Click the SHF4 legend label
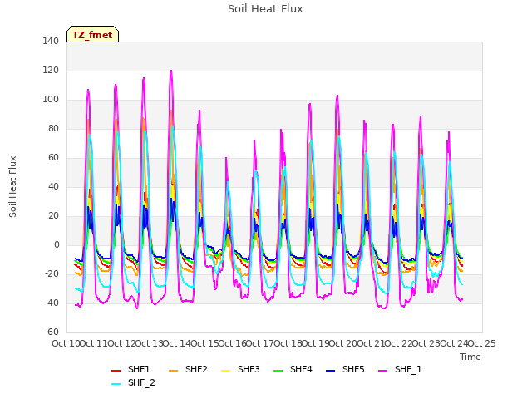 pos(301,369)
